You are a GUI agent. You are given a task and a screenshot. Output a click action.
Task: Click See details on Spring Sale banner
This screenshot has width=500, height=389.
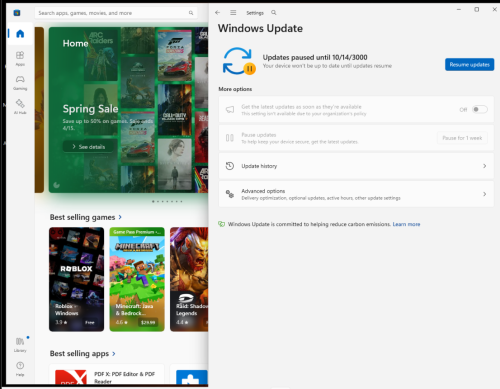89,147
